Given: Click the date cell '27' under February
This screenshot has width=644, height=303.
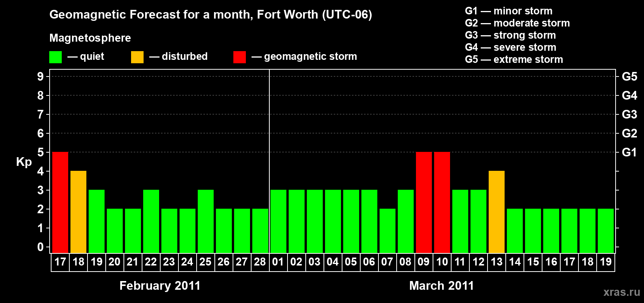Looking at the screenshot, I should (x=242, y=262).
